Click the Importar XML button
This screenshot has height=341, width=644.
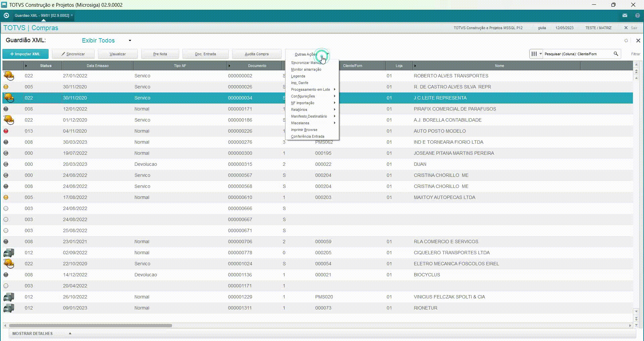[25, 54]
